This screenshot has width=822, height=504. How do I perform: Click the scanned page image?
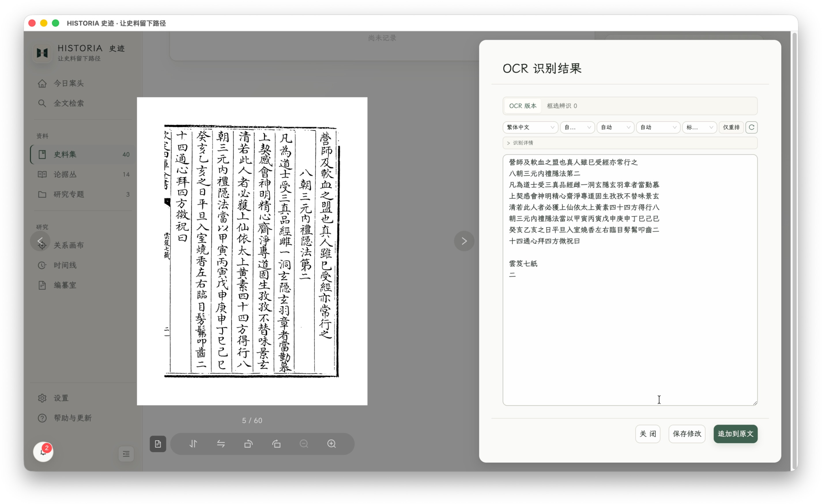tap(252, 251)
